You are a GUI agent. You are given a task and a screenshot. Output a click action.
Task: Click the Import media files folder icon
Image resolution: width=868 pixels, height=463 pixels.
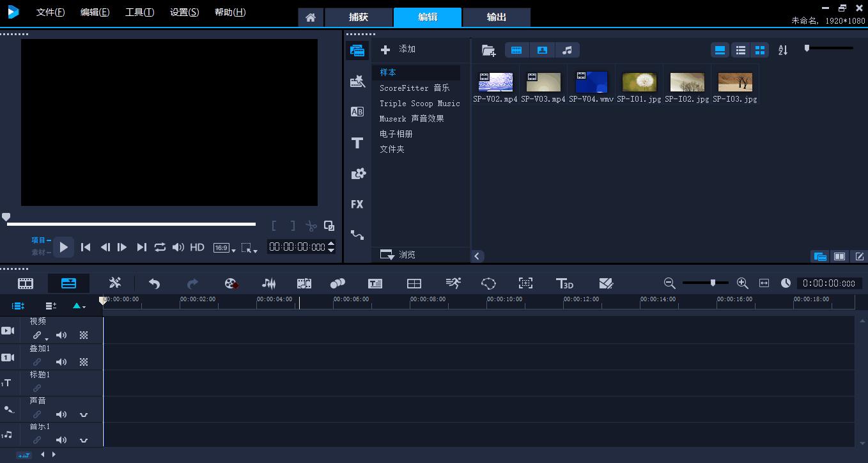pos(488,50)
